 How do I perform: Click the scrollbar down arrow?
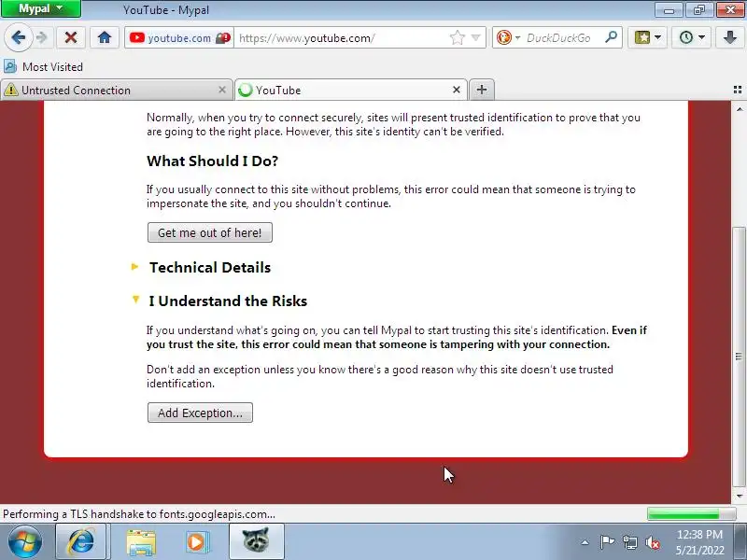click(x=739, y=497)
